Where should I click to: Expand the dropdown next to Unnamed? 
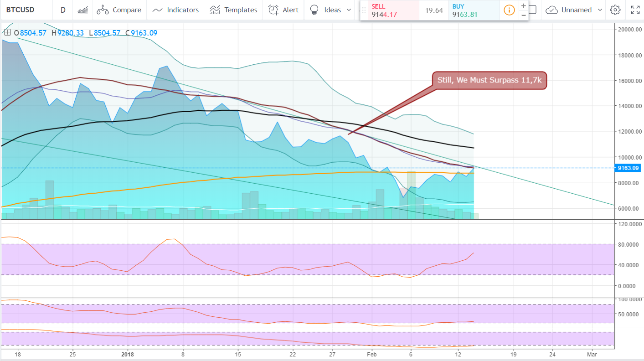point(600,10)
